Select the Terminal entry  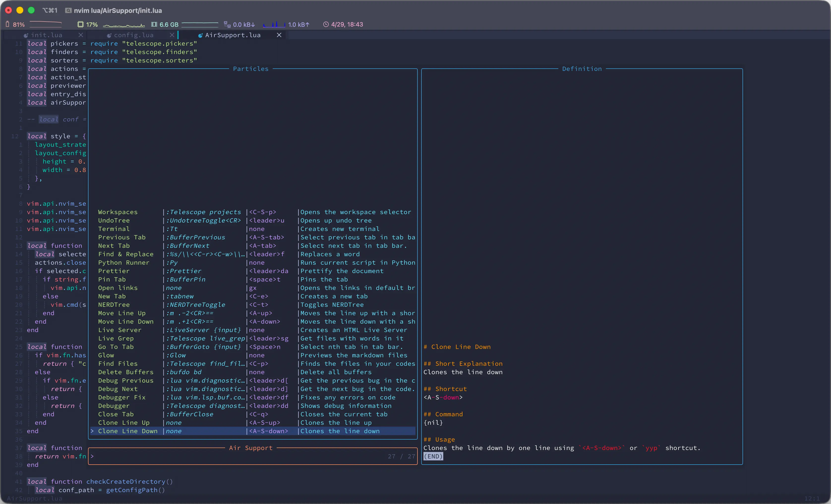point(253,229)
